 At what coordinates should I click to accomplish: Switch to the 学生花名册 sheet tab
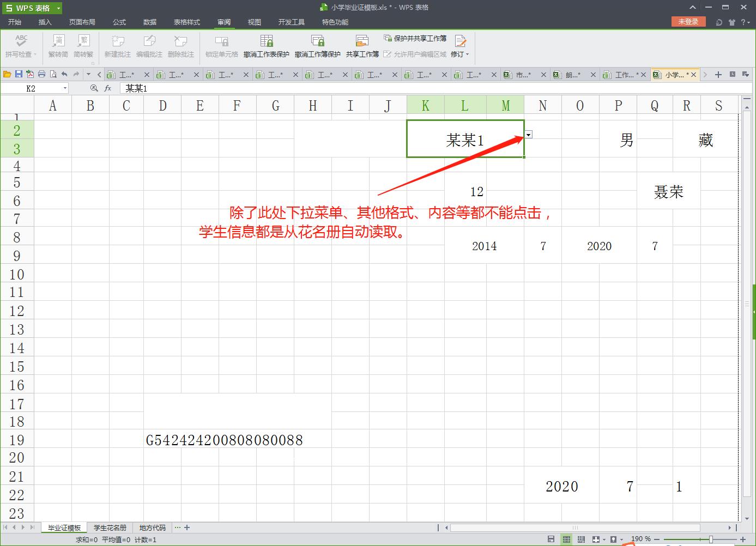110,527
